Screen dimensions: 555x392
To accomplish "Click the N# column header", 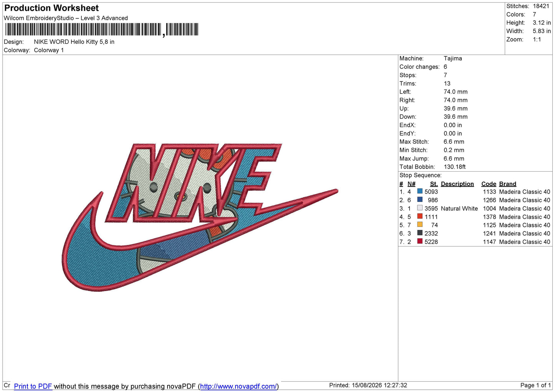I will tap(411, 184).
